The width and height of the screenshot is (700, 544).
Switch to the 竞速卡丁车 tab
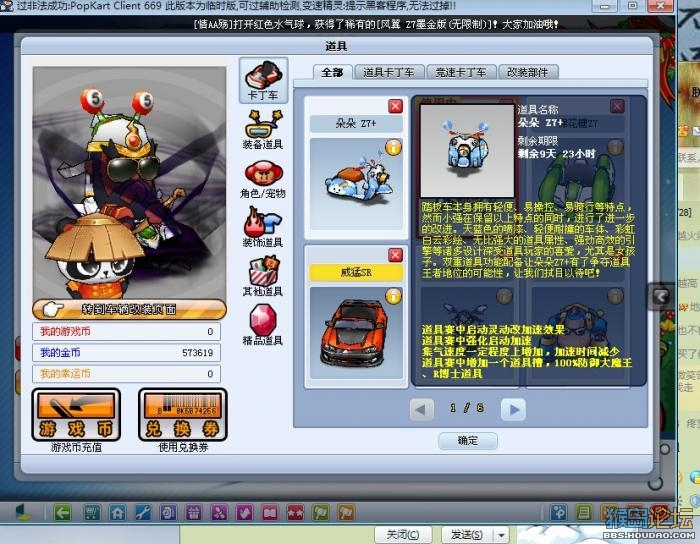point(461,72)
